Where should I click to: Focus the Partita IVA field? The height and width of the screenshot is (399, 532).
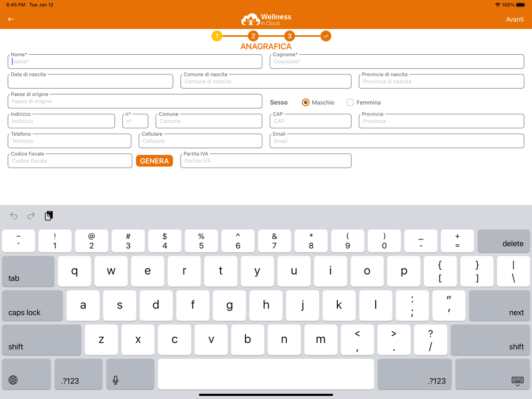coord(266,161)
